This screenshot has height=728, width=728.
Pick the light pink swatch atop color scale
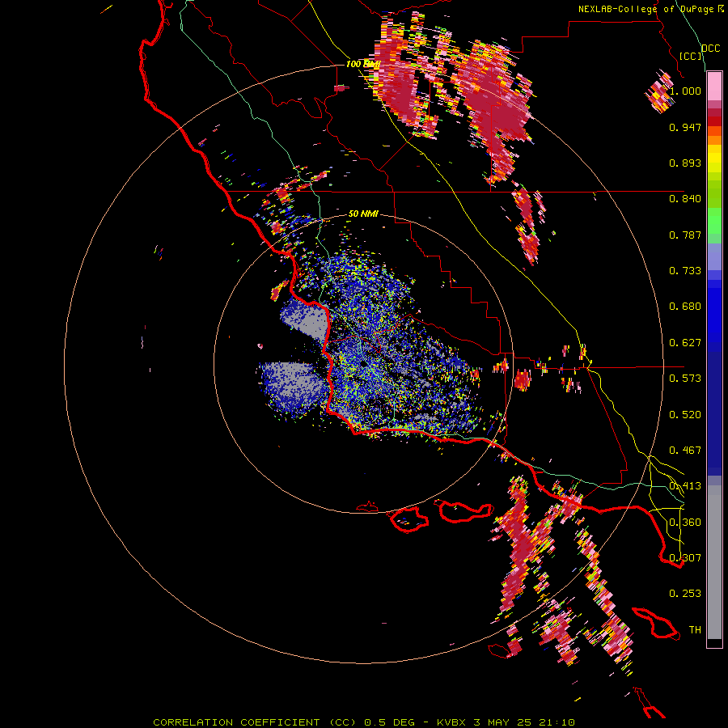714,86
